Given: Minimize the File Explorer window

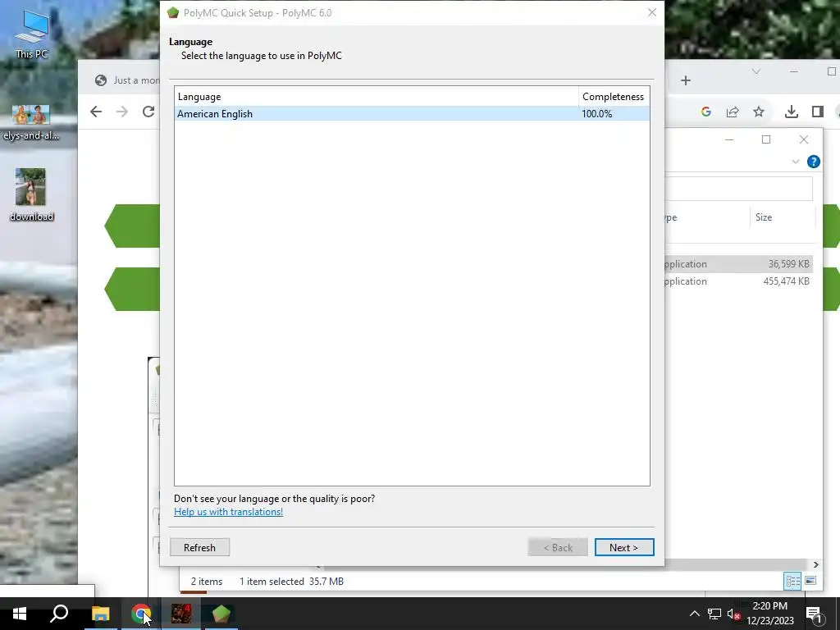Looking at the screenshot, I should point(729,139).
